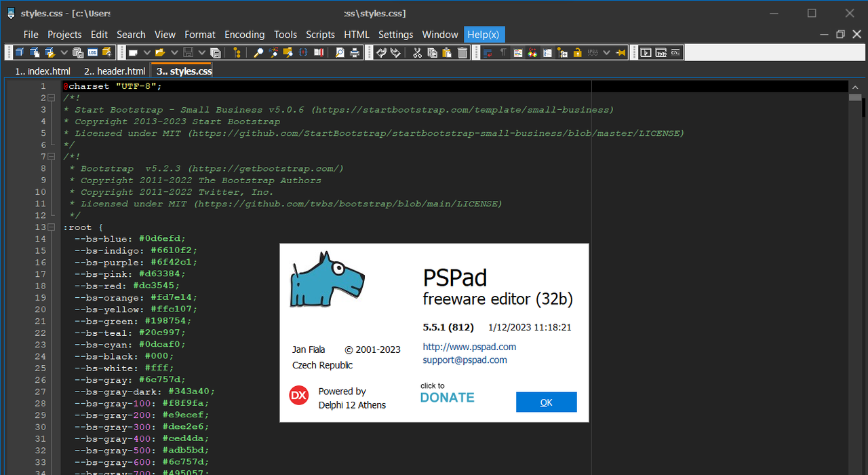Click the run program icon
The width and height of the screenshot is (868, 475).
click(x=646, y=52)
